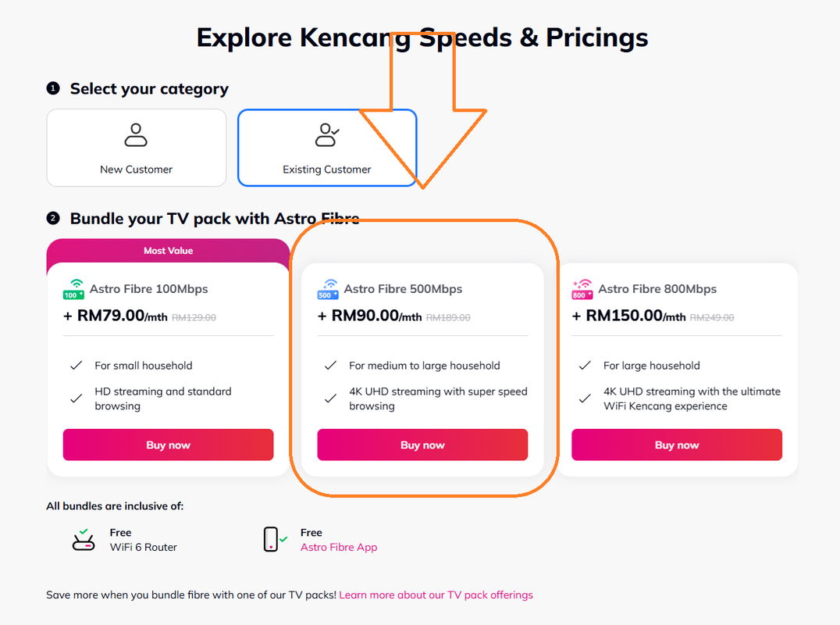Image resolution: width=840 pixels, height=625 pixels.
Task: Click the pink 800 Mbps WiFi icon
Action: pos(582,289)
